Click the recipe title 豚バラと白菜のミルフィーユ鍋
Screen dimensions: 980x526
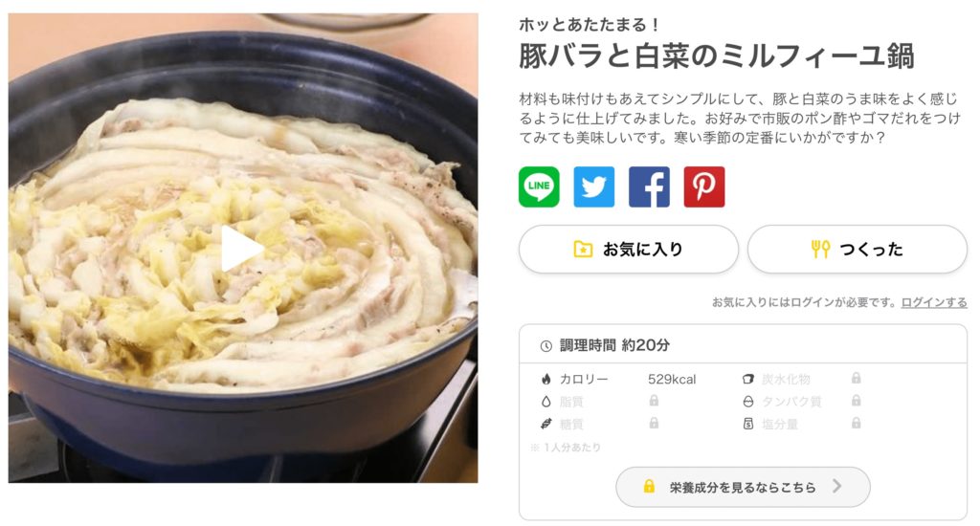(716, 55)
